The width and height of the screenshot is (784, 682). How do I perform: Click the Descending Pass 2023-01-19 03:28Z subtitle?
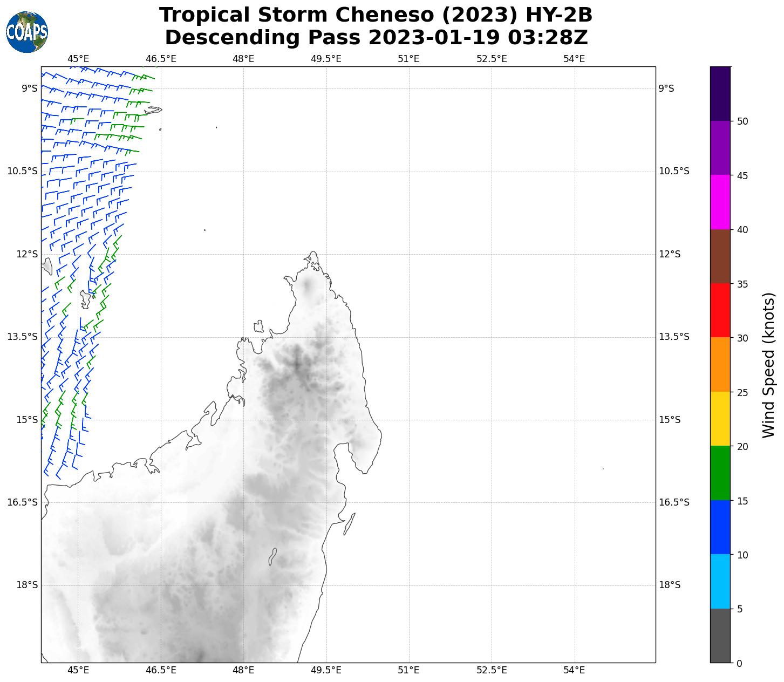(x=376, y=38)
